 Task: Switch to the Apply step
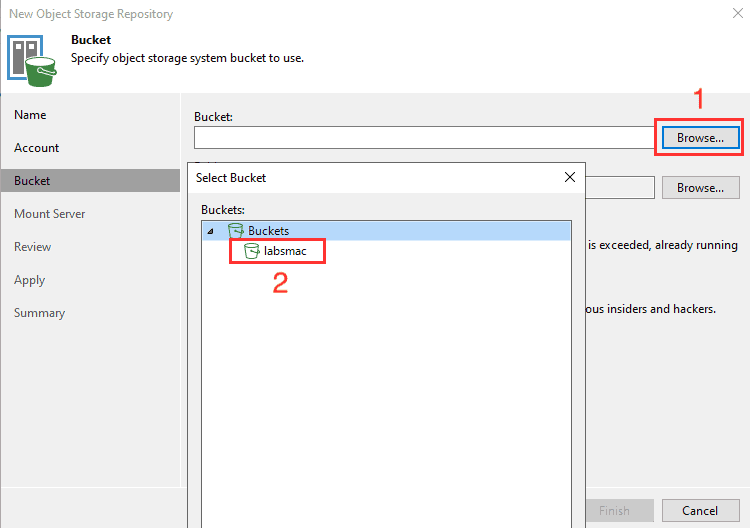[x=30, y=280]
